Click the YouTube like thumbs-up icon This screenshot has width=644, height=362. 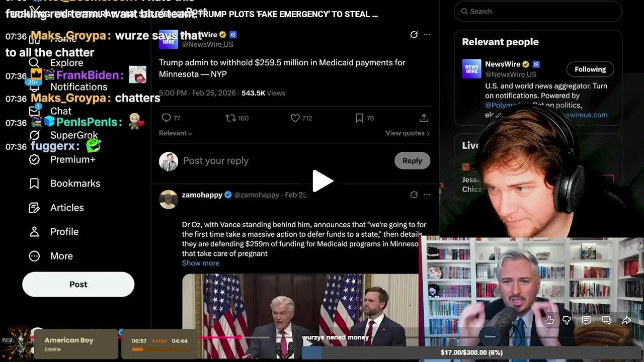point(549,320)
